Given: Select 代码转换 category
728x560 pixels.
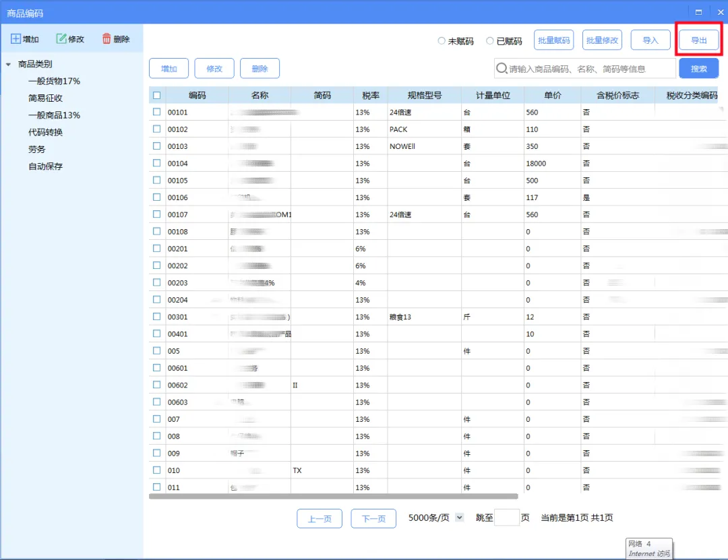Looking at the screenshot, I should pos(45,132).
